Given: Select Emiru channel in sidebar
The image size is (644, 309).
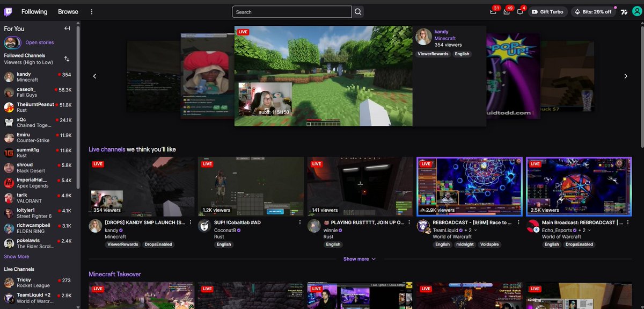Looking at the screenshot, I should coord(39,138).
